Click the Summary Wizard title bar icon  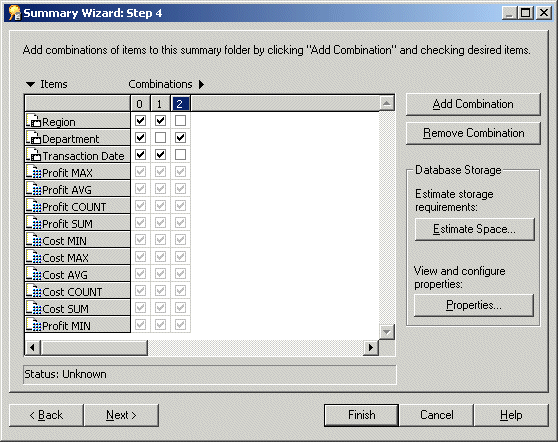tap(15, 13)
